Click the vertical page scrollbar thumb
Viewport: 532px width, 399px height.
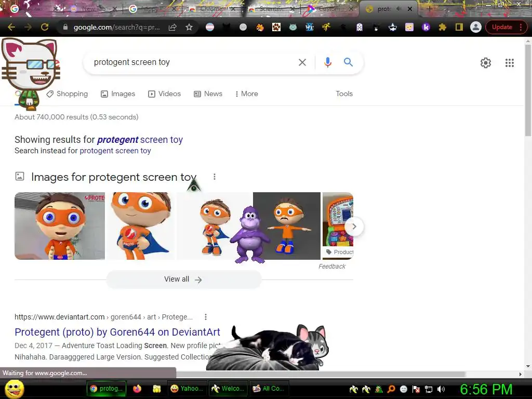click(x=528, y=90)
